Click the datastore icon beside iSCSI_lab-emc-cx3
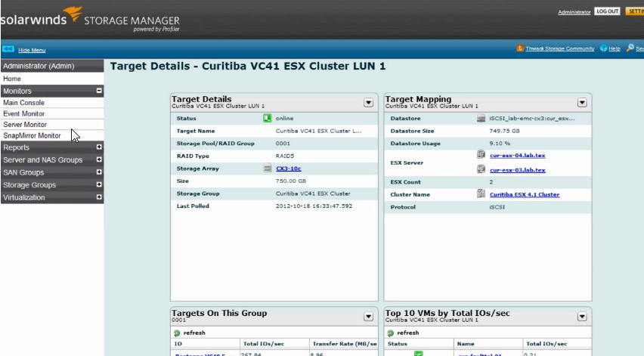Image resolution: width=644 pixels, height=356 pixels. [x=481, y=118]
